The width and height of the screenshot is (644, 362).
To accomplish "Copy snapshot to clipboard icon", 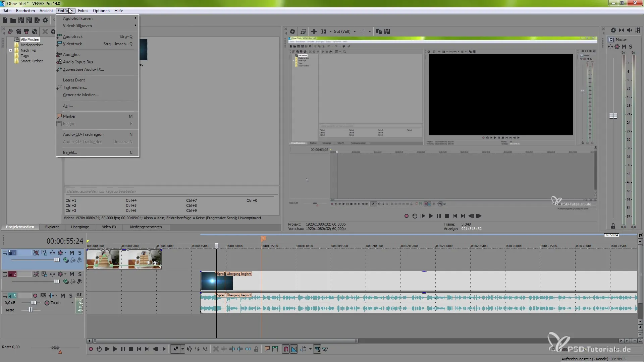I will (x=379, y=32).
